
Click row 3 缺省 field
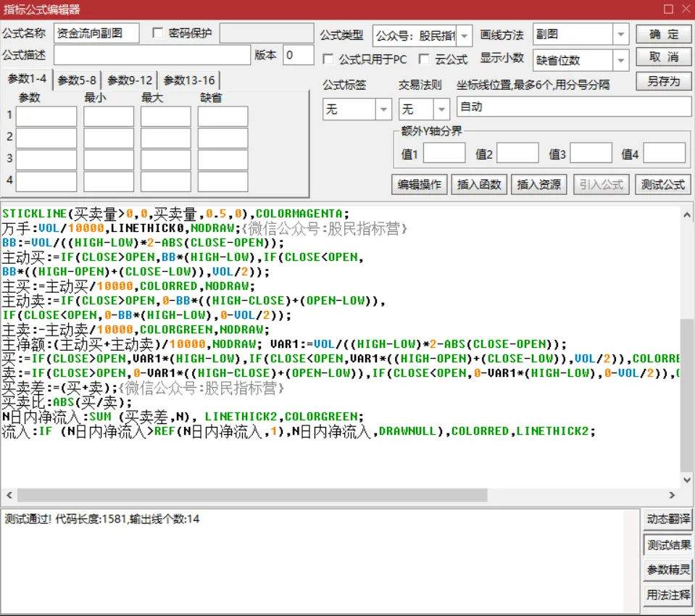[222, 160]
